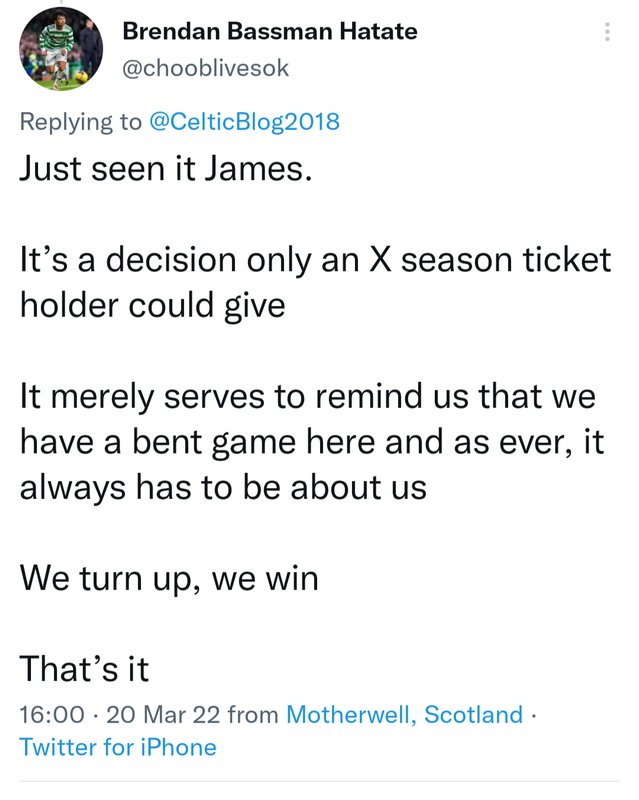Click the 16:00 timestamp
Viewport: 639px width, 800px height.
pyautogui.click(x=51, y=715)
